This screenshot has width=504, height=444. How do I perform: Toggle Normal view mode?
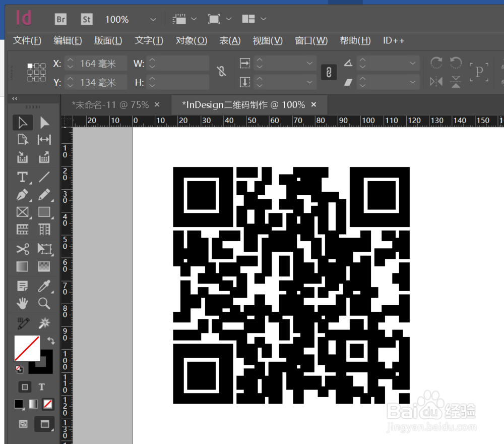click(23, 424)
